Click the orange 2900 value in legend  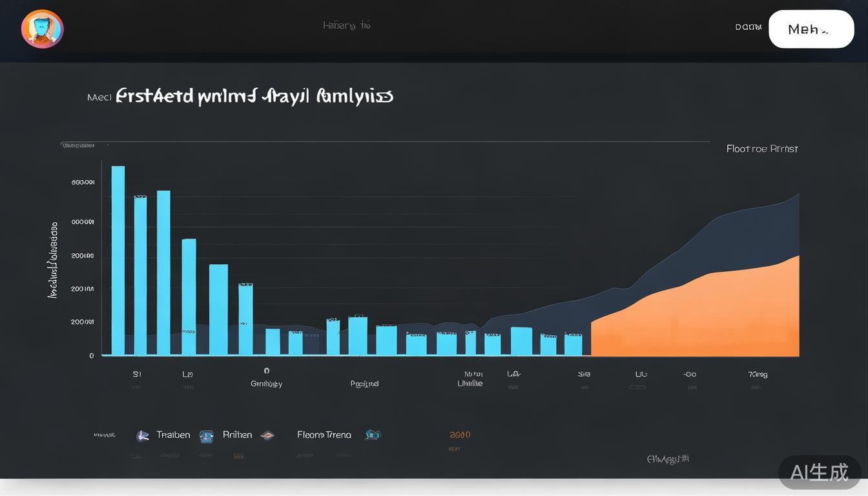[460, 435]
